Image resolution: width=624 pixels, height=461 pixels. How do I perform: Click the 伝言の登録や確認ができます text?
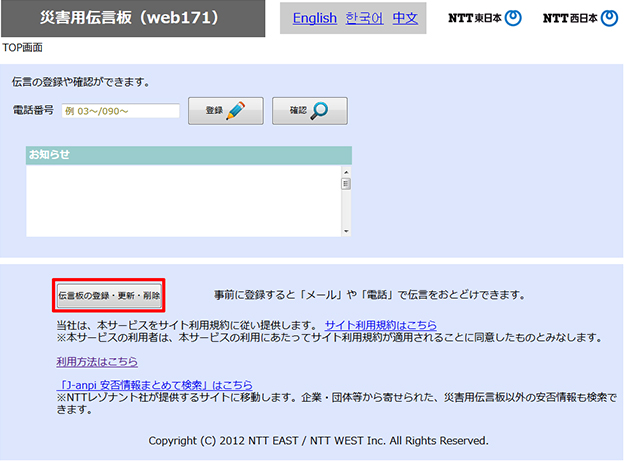[x=81, y=82]
